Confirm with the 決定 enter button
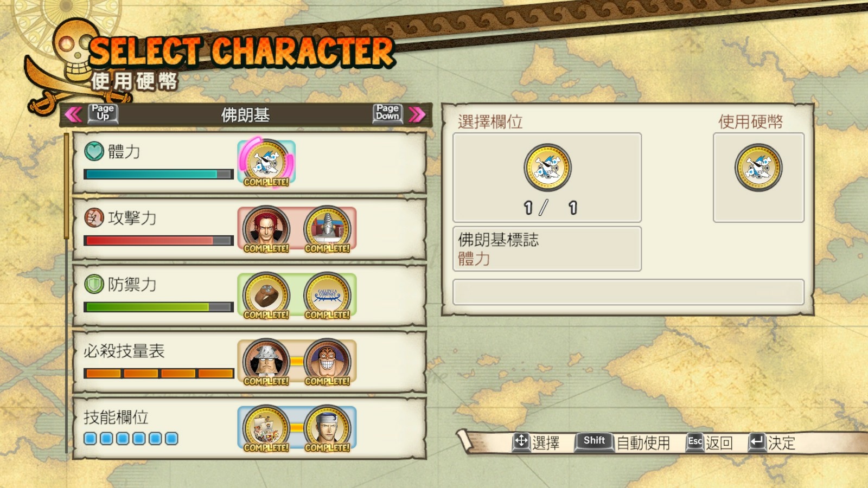Viewport: 868px width, 488px height. point(772,442)
